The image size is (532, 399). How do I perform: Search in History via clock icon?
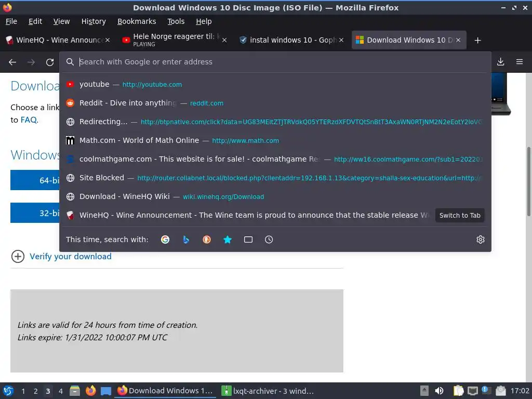tap(269, 240)
